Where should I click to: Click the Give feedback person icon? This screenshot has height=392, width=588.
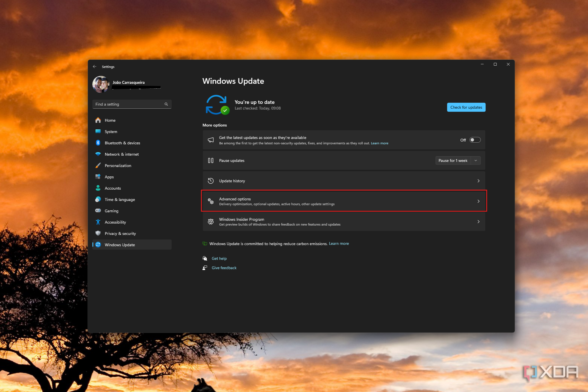[x=205, y=268]
